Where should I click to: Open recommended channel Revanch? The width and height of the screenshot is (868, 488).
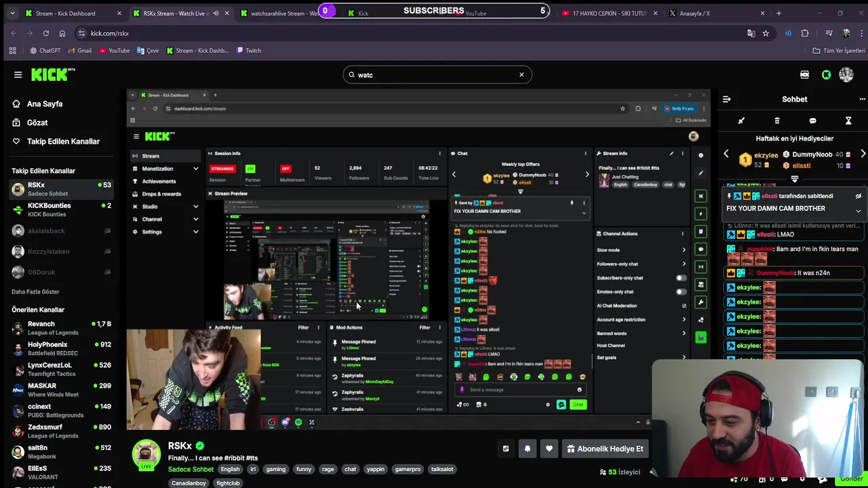[x=61, y=328]
